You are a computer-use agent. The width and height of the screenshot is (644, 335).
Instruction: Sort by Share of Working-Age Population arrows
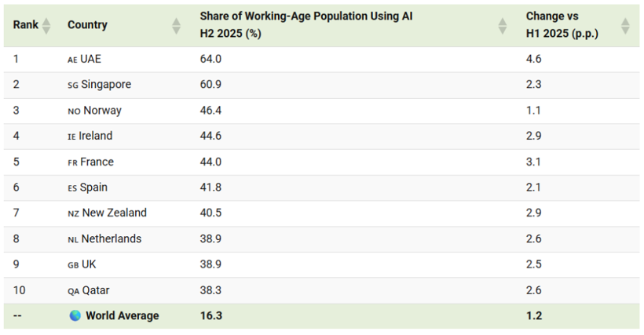coord(503,26)
